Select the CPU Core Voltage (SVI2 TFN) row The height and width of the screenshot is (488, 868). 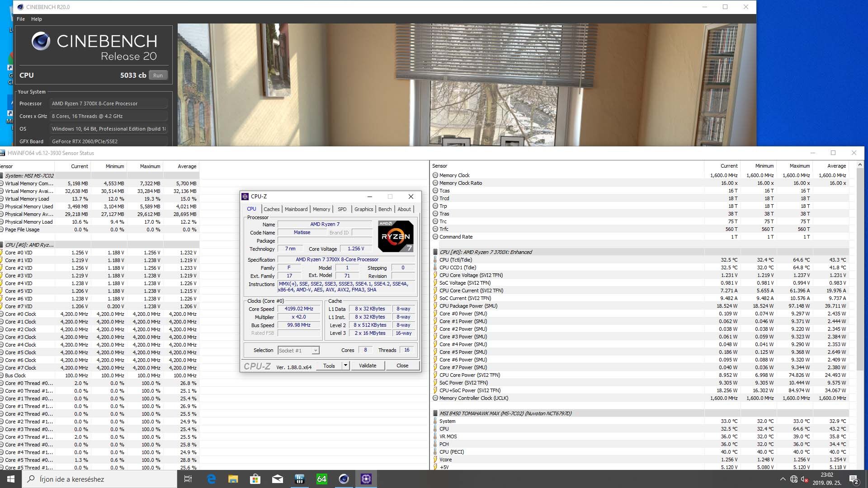640,275
